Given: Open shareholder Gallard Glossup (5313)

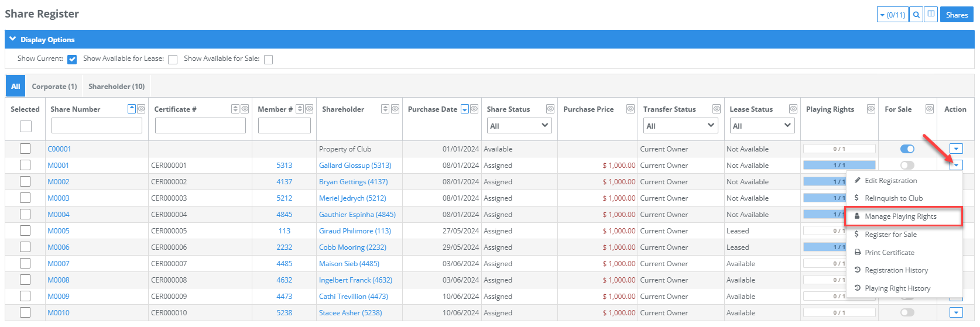Looking at the screenshot, I should coord(355,166).
